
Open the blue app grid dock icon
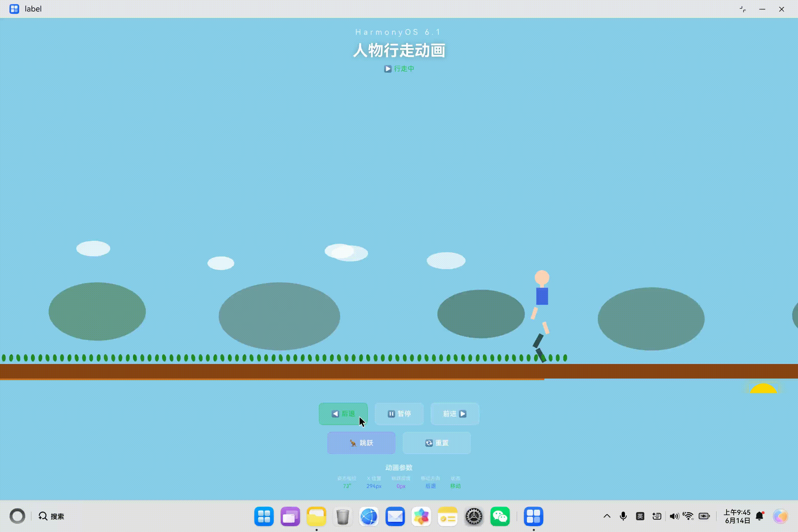click(264, 516)
